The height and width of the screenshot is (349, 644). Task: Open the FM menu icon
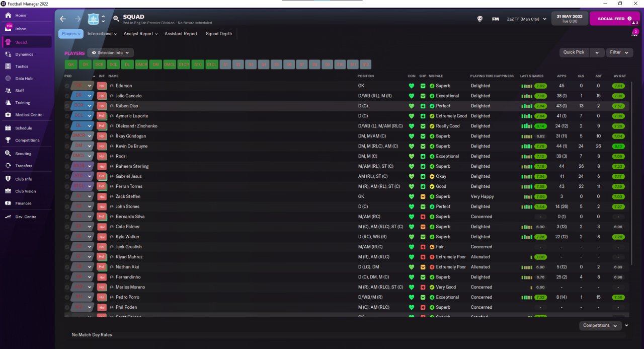[496, 19]
